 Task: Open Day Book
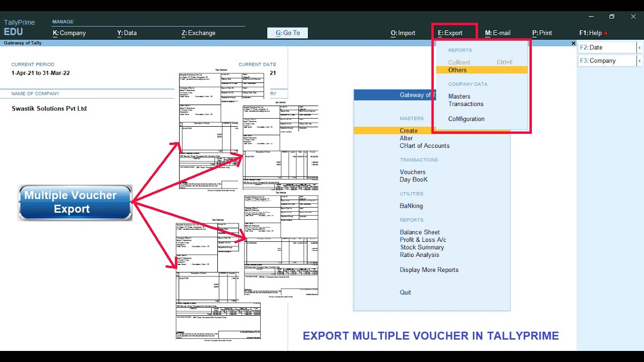tap(414, 179)
